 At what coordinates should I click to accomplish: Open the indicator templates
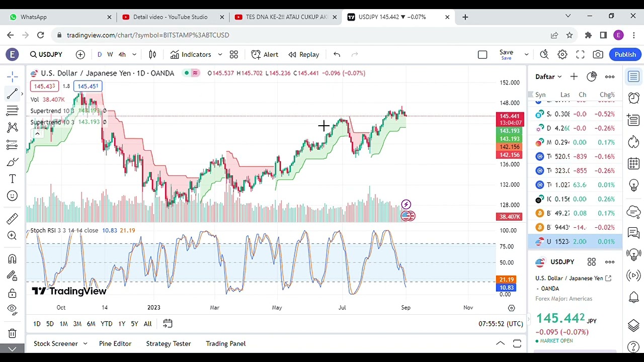[234, 54]
